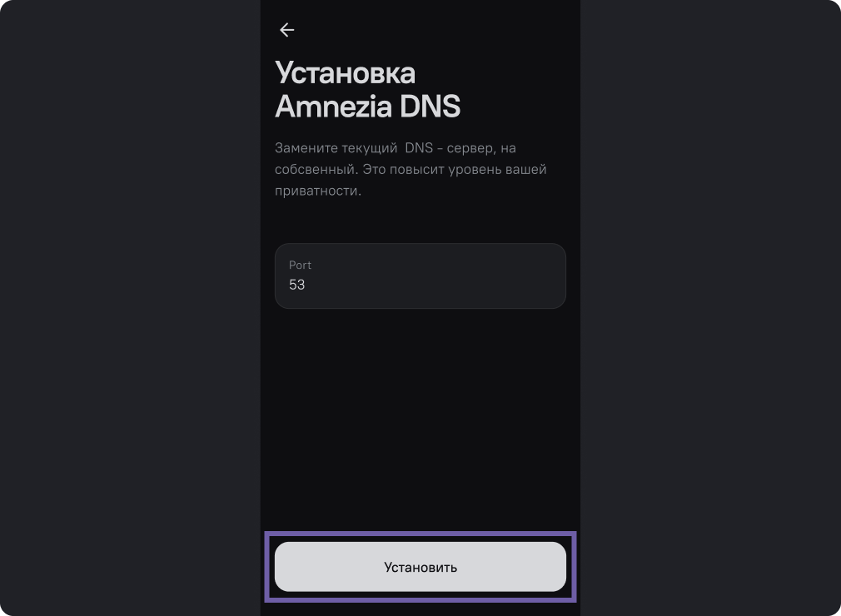
Task: Click the Установка Amnezia DNS heading
Action: (x=367, y=89)
